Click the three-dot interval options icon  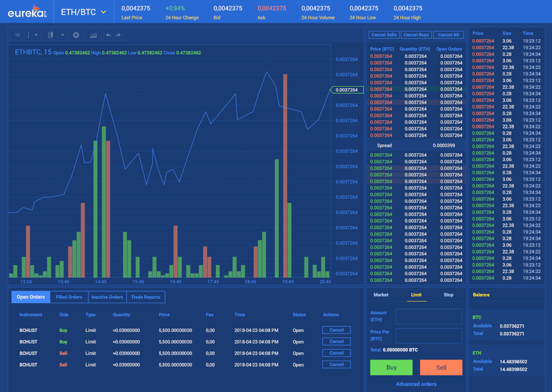[x=29, y=35]
